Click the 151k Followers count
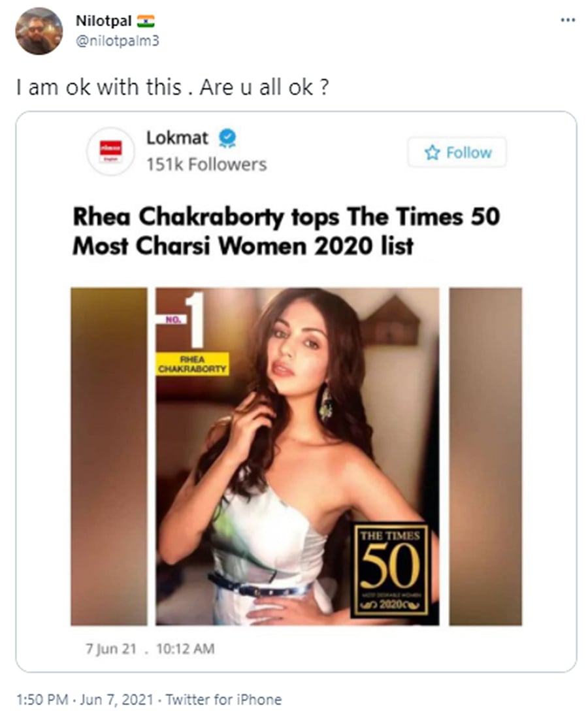 tap(206, 164)
